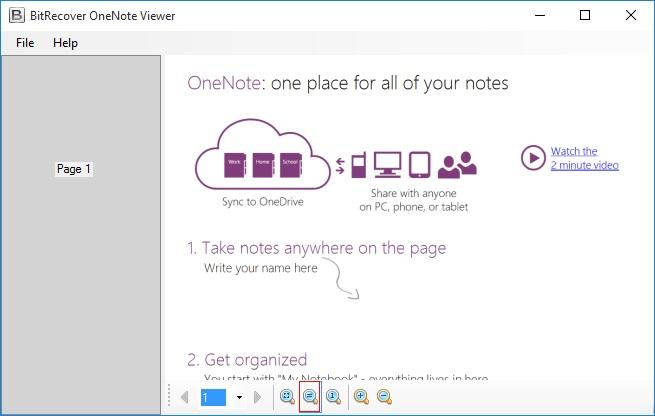Select Page 1 in the left panel
This screenshot has width=655, height=416.
[74, 169]
